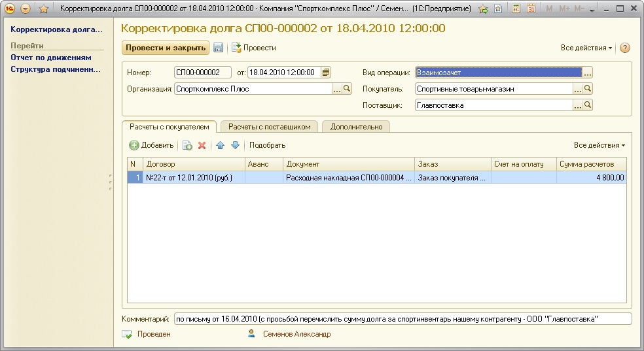Click the Договор column header
Image resolution: width=644 pixels, height=351 pixels.
point(194,164)
